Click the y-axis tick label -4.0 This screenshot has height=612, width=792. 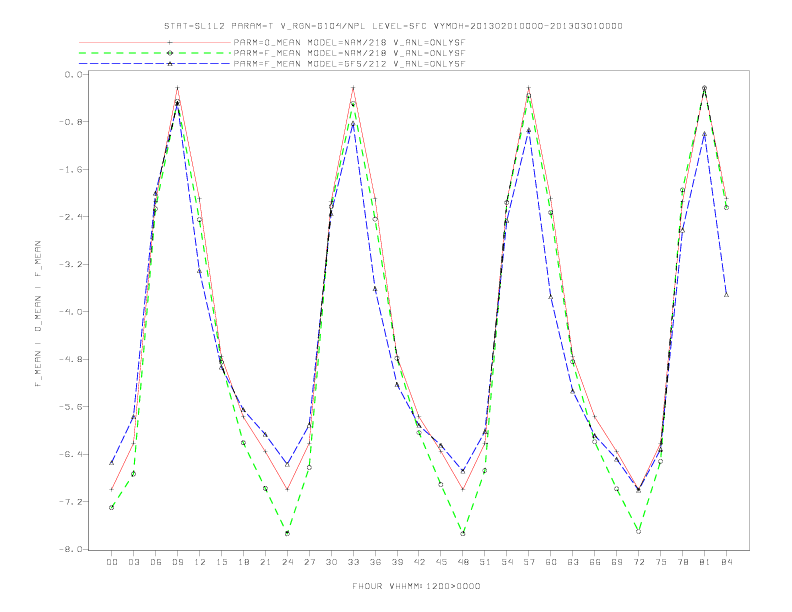pyautogui.click(x=71, y=312)
